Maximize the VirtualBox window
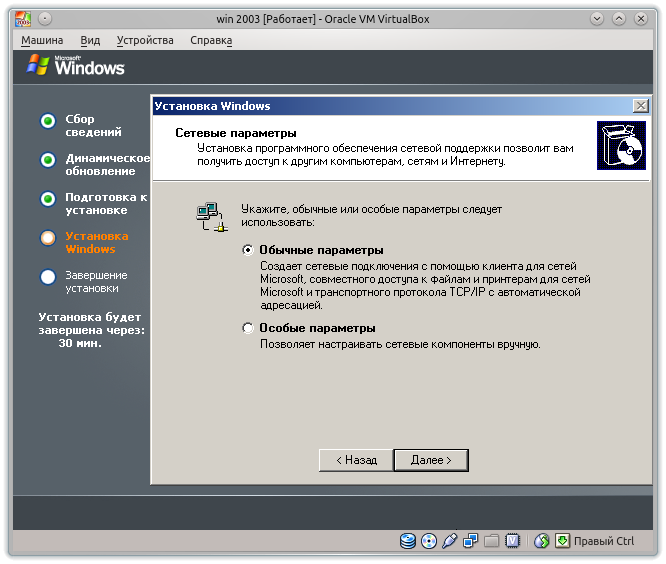 click(619, 19)
